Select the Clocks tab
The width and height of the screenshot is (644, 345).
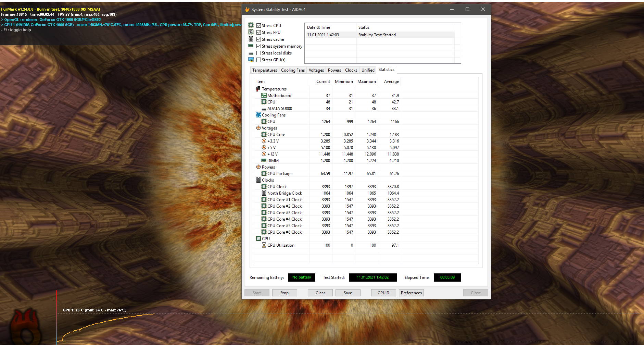(351, 70)
